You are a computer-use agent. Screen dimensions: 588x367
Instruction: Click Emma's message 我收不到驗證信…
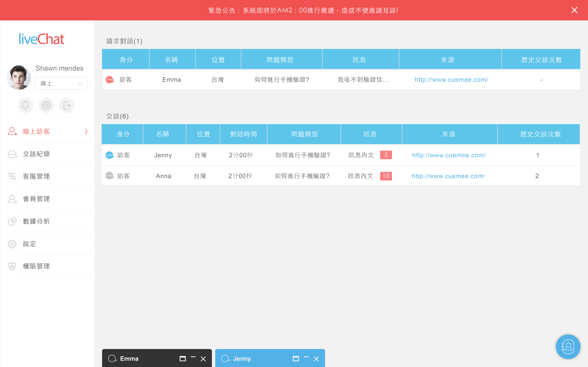pos(363,80)
